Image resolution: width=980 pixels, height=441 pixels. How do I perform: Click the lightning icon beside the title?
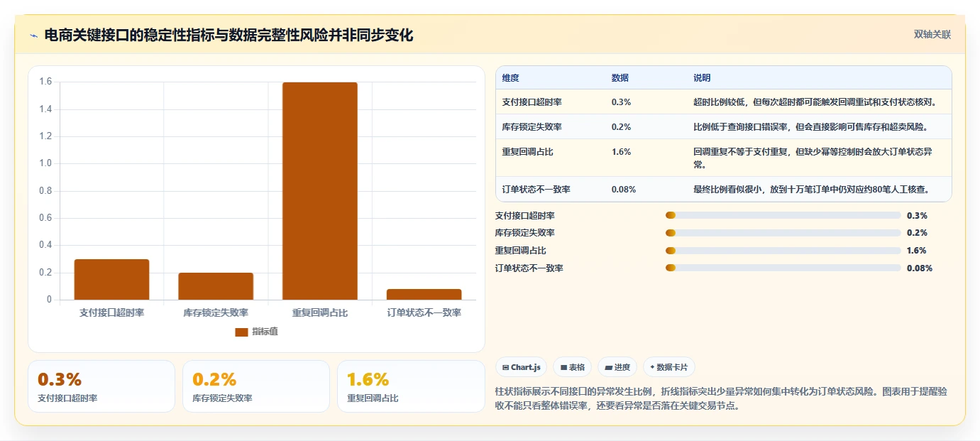click(33, 36)
